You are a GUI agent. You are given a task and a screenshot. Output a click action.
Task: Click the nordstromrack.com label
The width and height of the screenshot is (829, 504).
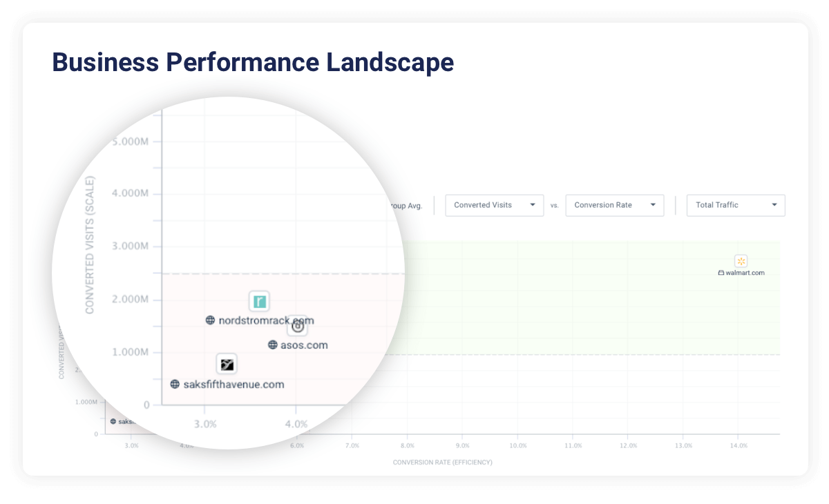point(266,320)
